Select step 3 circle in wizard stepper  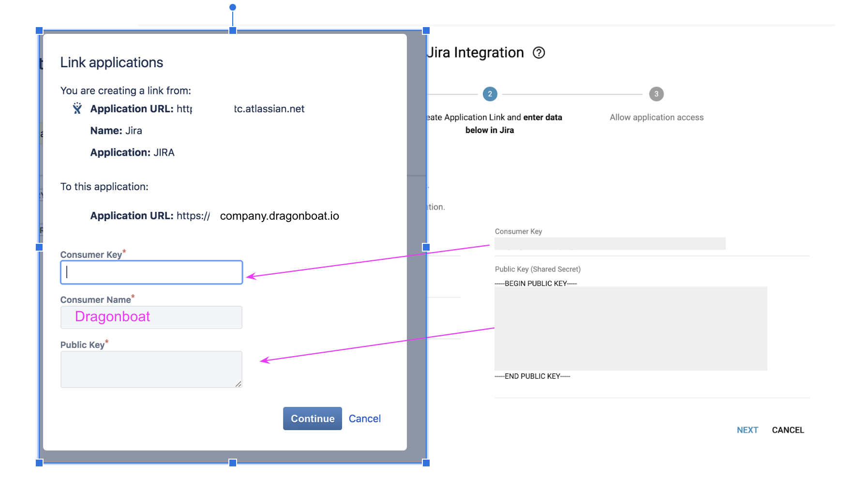(x=657, y=94)
